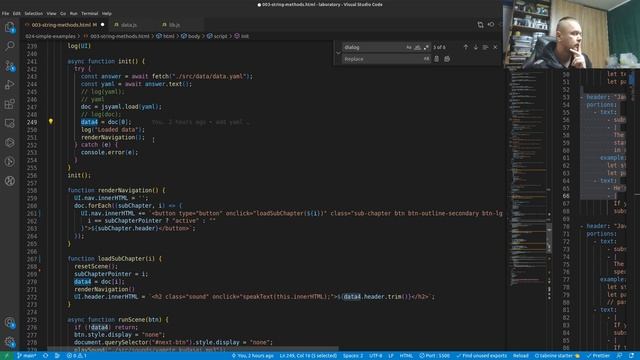Viewport: 640px width, 360px height.
Task: Click tabnine starter in status bar
Action: [557, 356]
